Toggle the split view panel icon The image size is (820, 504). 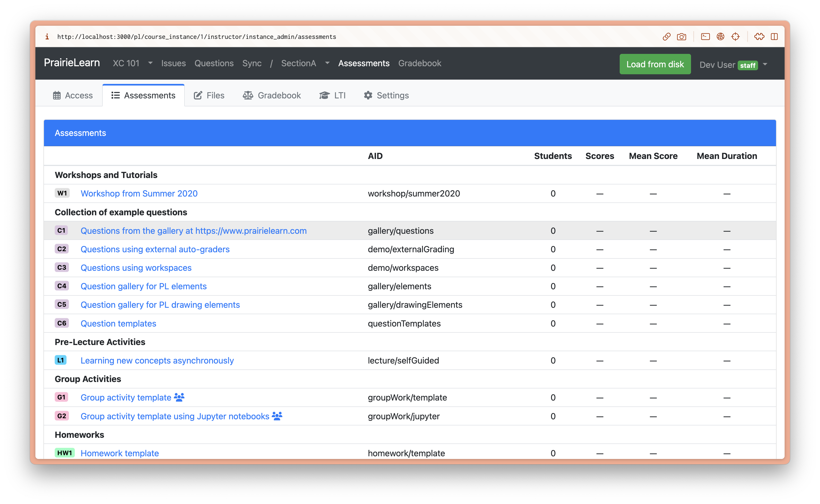click(x=774, y=37)
